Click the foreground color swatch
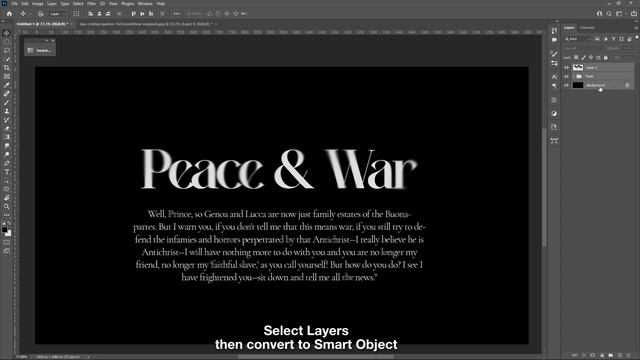The image size is (640, 360). point(4,230)
